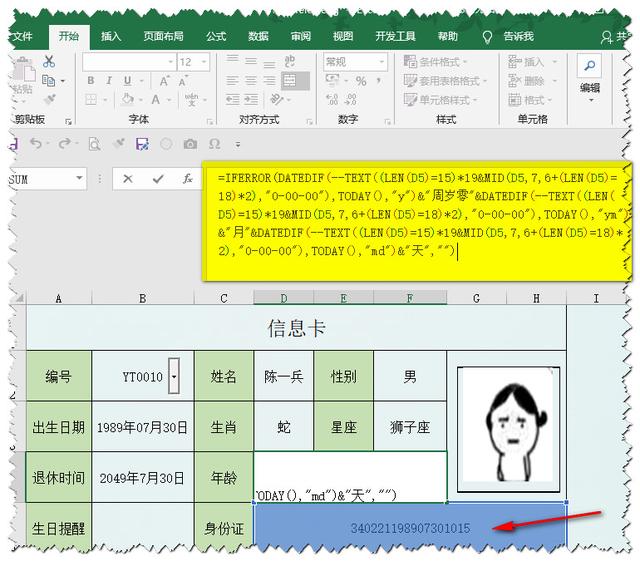640x561 pixels.
Task: Click the Middle Align icon
Action: [251, 62]
